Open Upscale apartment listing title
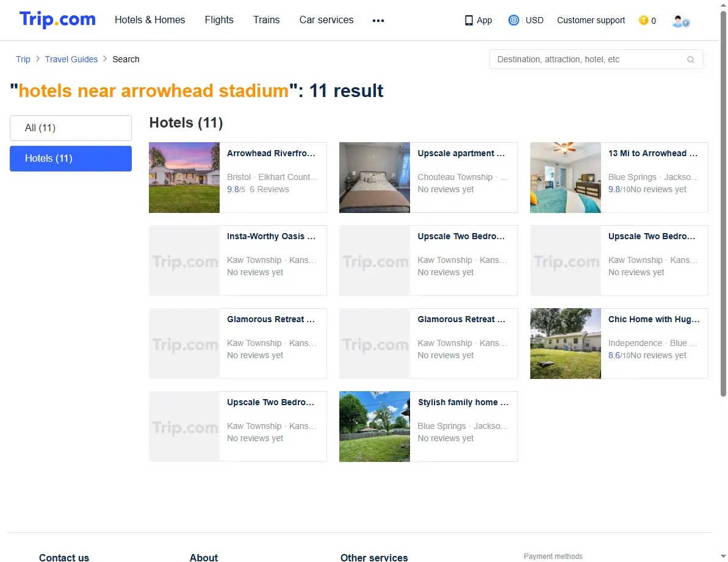 461,154
